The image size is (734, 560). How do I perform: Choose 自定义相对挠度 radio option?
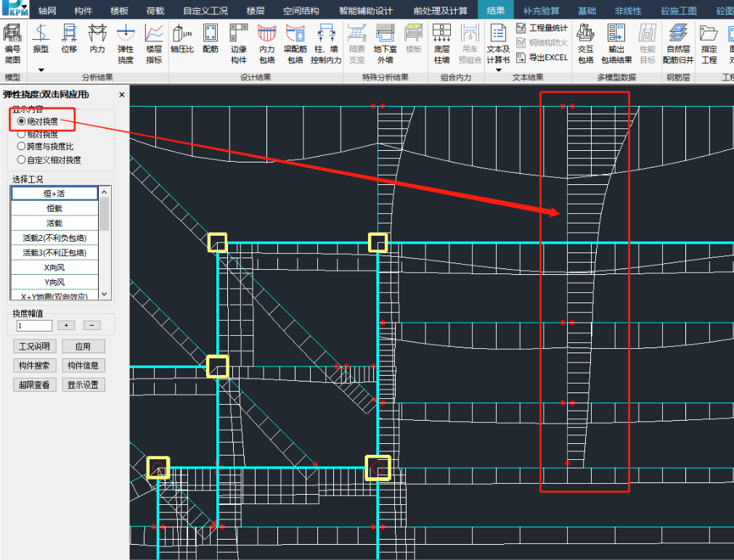21,160
